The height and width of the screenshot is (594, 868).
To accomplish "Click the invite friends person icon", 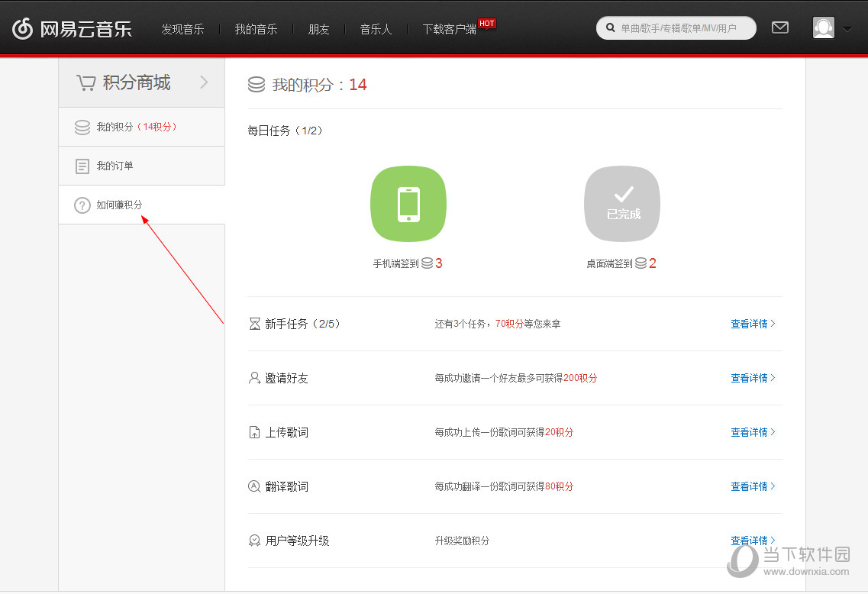I will 254,377.
